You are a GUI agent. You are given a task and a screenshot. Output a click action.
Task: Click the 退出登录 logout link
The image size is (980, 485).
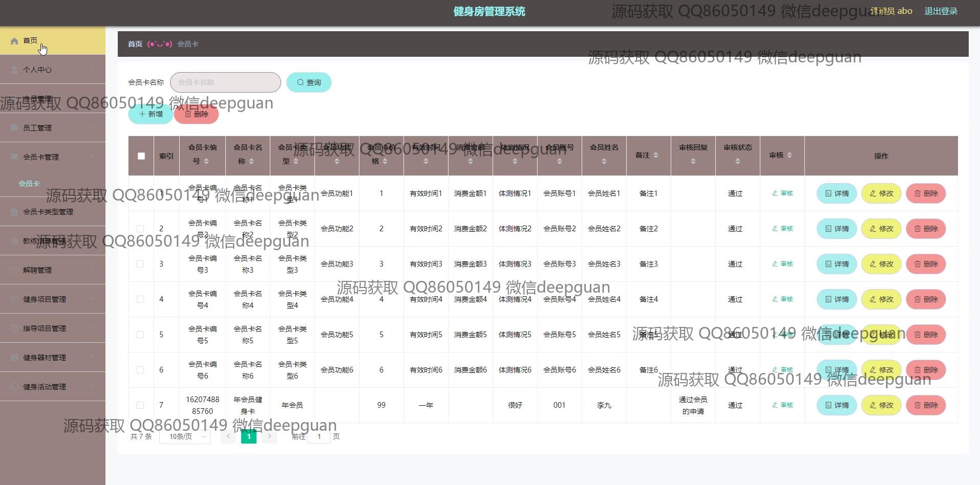tap(941, 11)
